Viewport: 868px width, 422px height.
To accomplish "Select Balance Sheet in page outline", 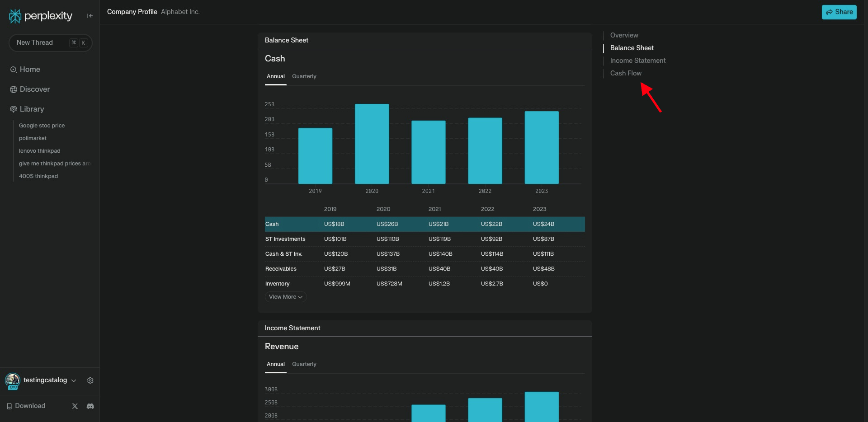I will 632,48.
